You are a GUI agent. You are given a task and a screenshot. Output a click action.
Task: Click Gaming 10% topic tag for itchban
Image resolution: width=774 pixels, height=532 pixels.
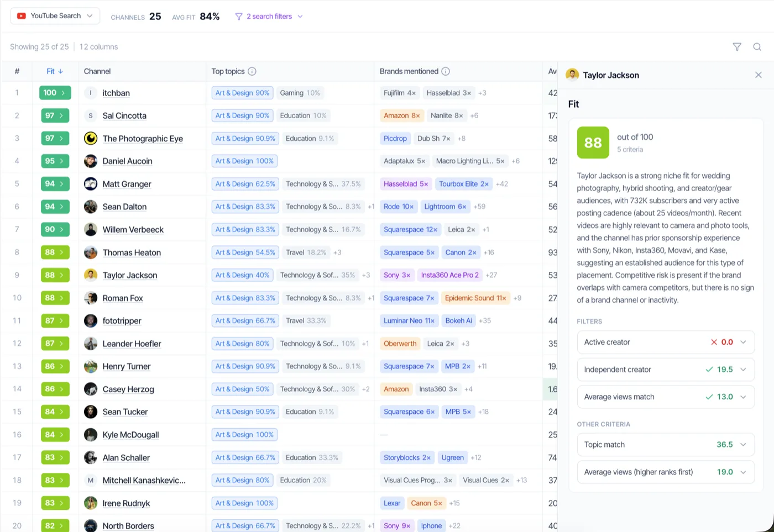click(300, 93)
